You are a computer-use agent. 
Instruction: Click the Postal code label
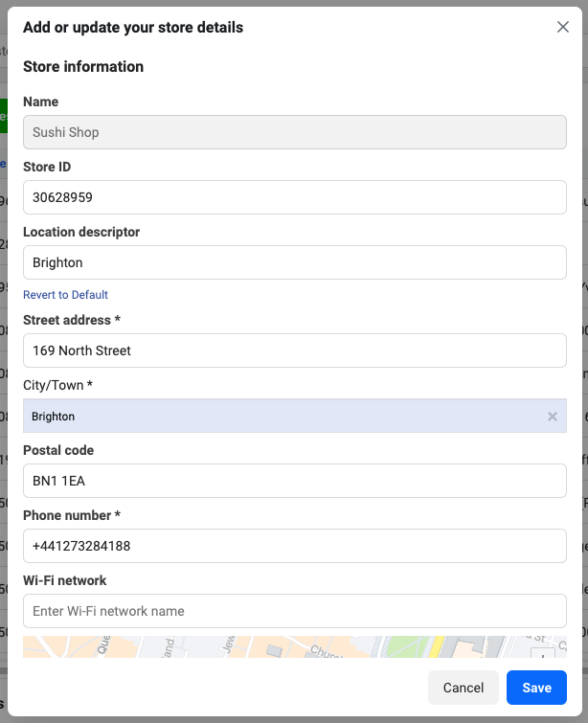pyautogui.click(x=58, y=450)
